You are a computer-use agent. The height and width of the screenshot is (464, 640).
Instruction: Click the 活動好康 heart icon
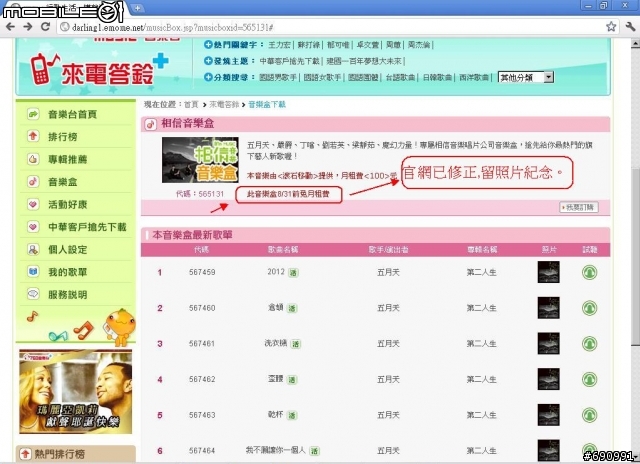[33, 204]
